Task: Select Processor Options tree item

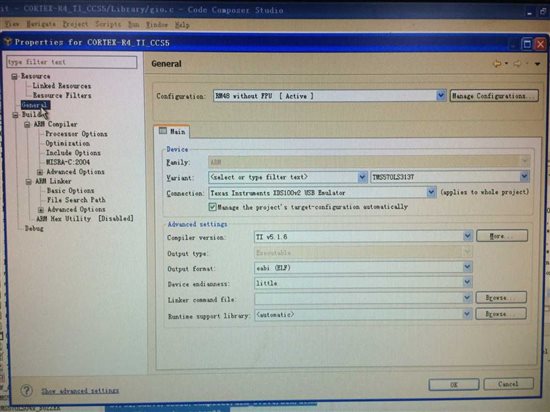Action: tap(76, 134)
